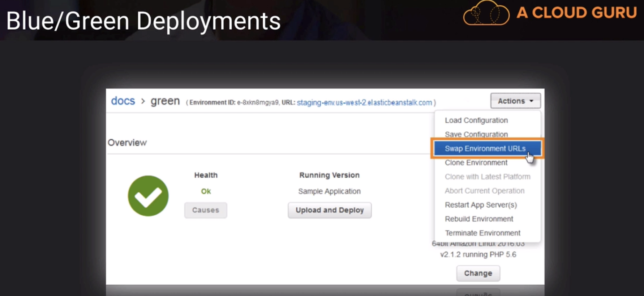Viewport: 644px width, 296px height.
Task: Choose Clone Environment menu entry
Action: pyautogui.click(x=476, y=162)
